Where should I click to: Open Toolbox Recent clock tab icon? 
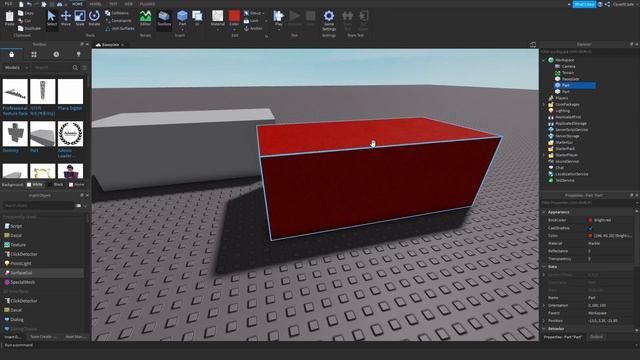click(x=56, y=54)
